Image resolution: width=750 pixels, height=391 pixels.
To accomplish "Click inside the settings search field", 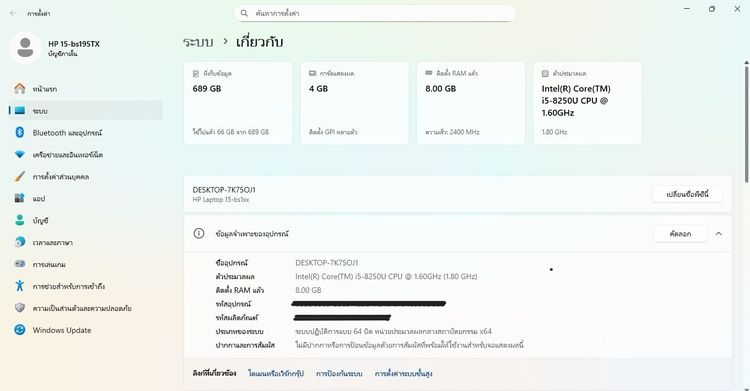I will 375,13.
